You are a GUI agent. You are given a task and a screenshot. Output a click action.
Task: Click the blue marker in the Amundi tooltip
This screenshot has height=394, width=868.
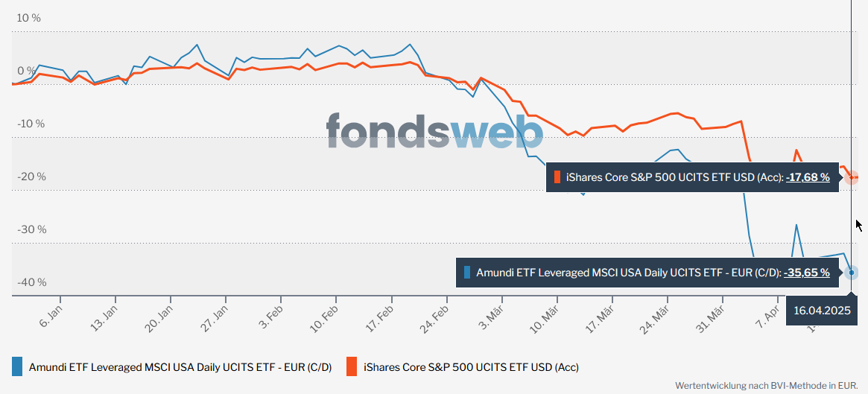point(467,273)
